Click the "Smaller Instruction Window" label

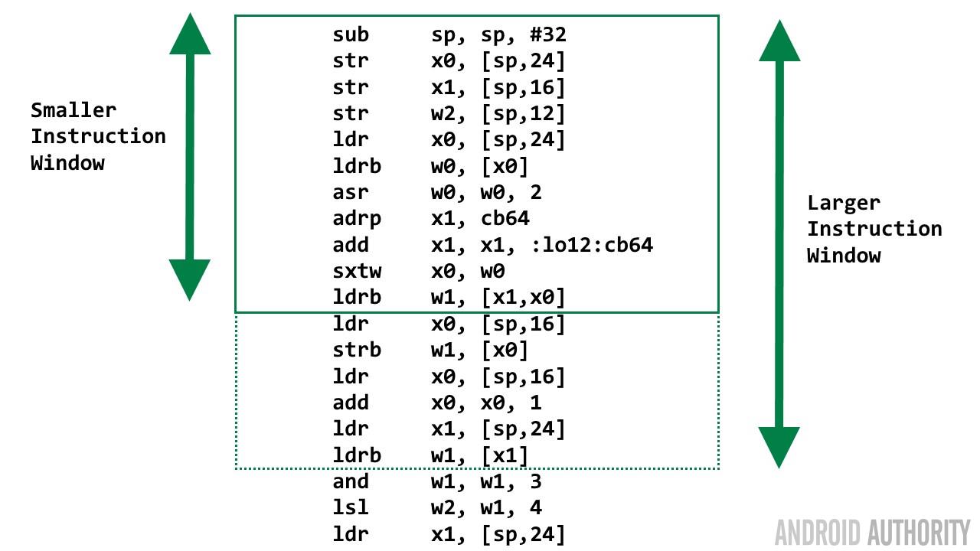pyautogui.click(x=98, y=136)
